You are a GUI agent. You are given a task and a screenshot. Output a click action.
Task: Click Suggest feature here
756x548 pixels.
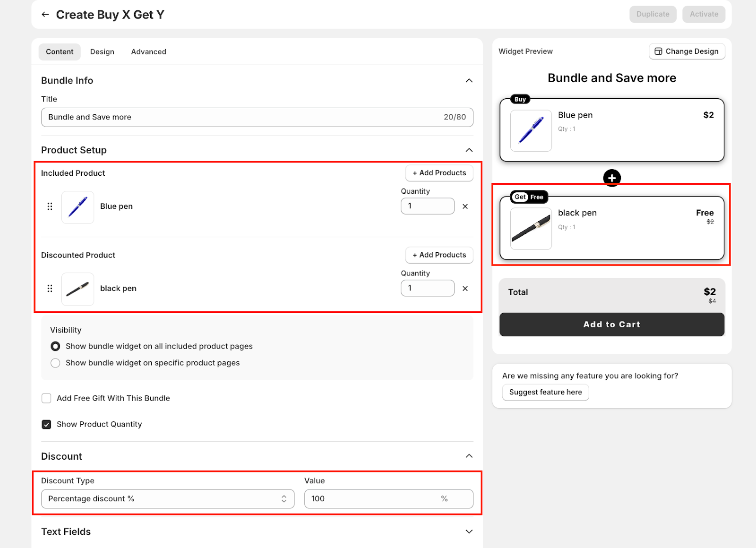tap(545, 392)
